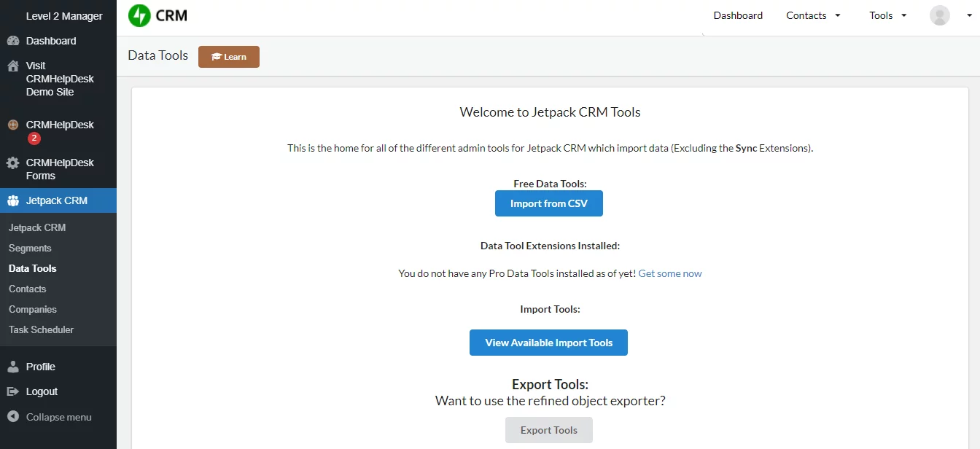Viewport: 980px width, 449px height.
Task: Click the Data Tools page title
Action: tap(158, 55)
